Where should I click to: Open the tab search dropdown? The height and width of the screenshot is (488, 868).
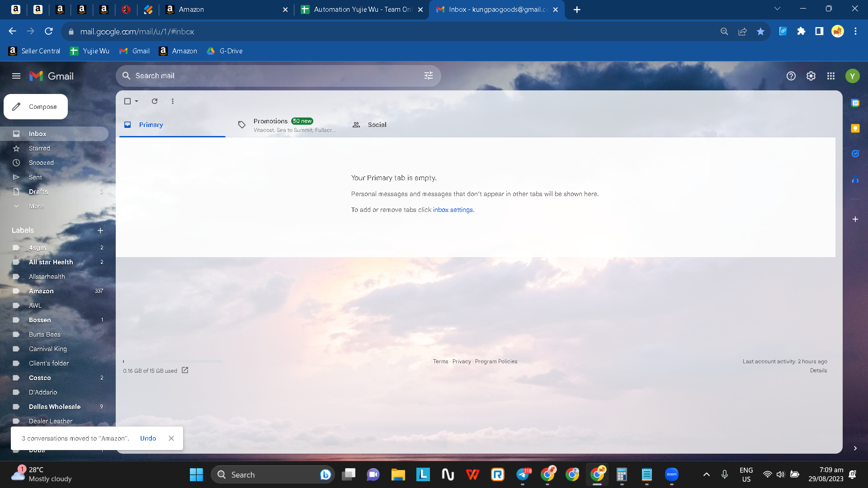pos(778,9)
